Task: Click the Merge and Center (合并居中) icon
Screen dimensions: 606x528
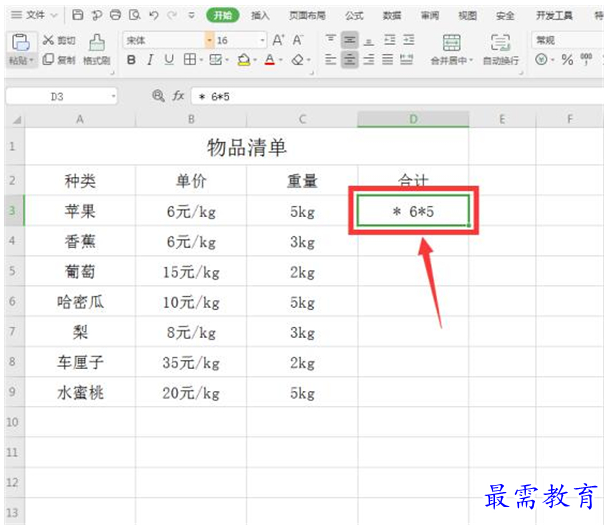Action: click(x=451, y=43)
